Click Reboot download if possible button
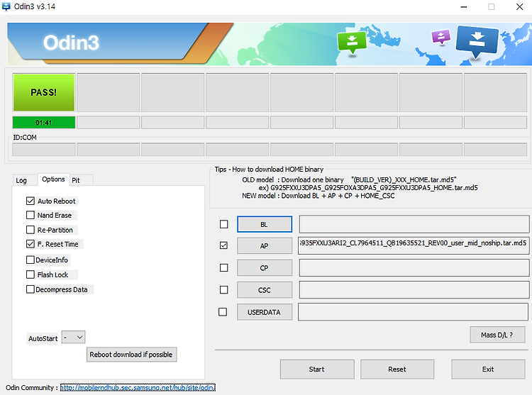Viewport: 532px width, 395px height. click(x=131, y=355)
